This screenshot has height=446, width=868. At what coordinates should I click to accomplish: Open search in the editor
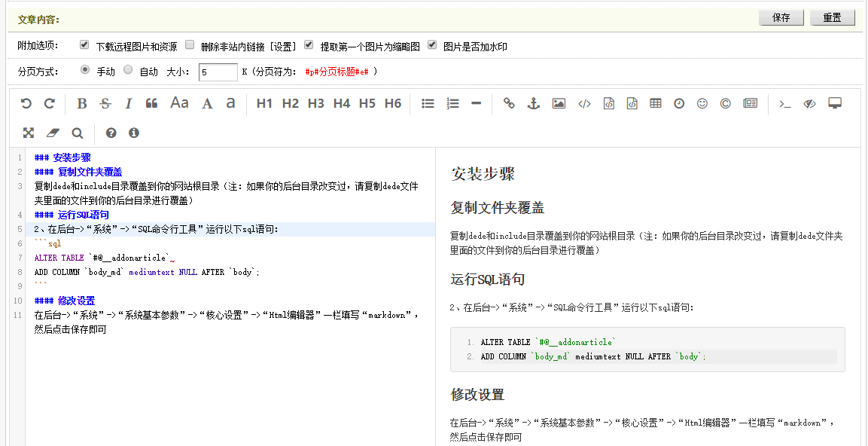point(78,133)
